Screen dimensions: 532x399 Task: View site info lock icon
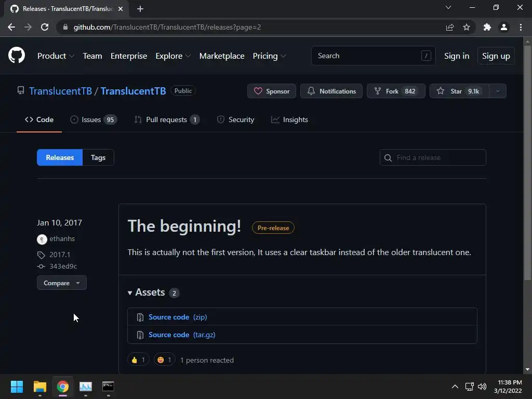65,27
